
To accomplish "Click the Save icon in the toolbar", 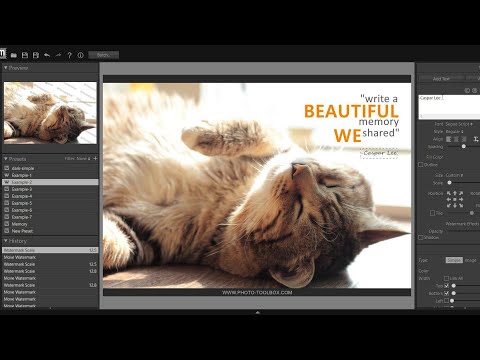I will (x=25, y=55).
